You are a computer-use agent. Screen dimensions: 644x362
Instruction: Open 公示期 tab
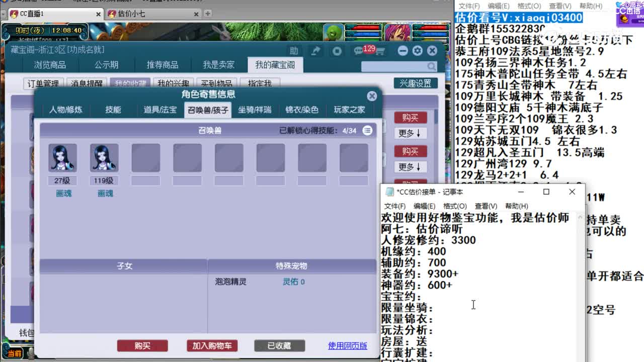tap(106, 65)
